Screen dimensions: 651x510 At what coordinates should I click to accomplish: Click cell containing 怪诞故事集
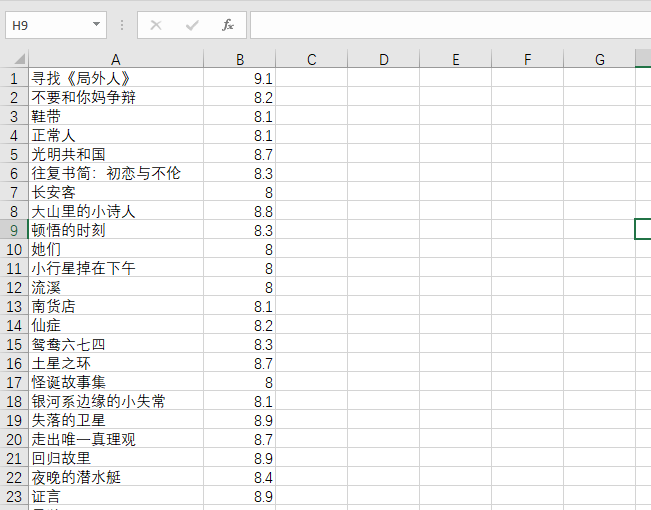point(116,382)
